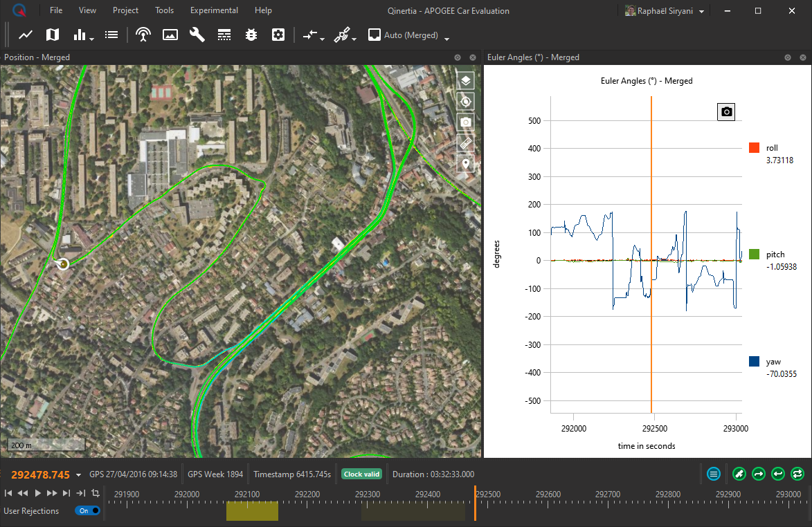Viewport: 812px width, 527px height.
Task: Expand the current time format dropdown
Action: pos(78,475)
